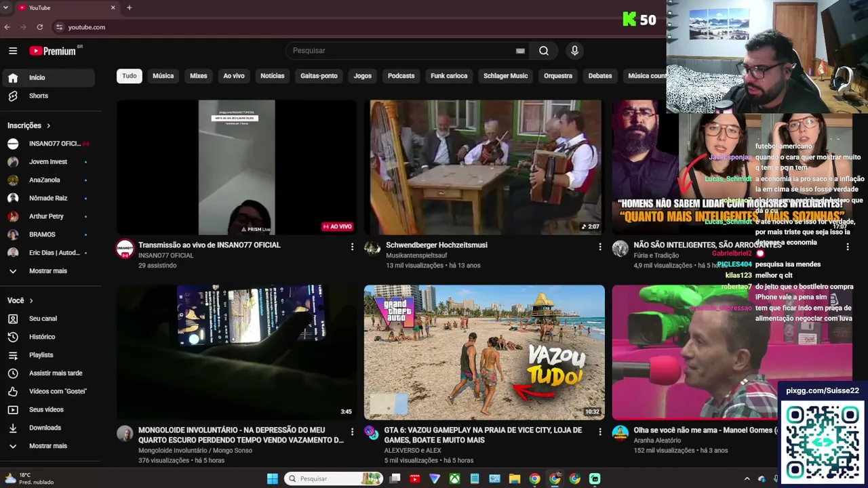
Task: Open the virtual keyboard in search box
Action: coord(520,51)
